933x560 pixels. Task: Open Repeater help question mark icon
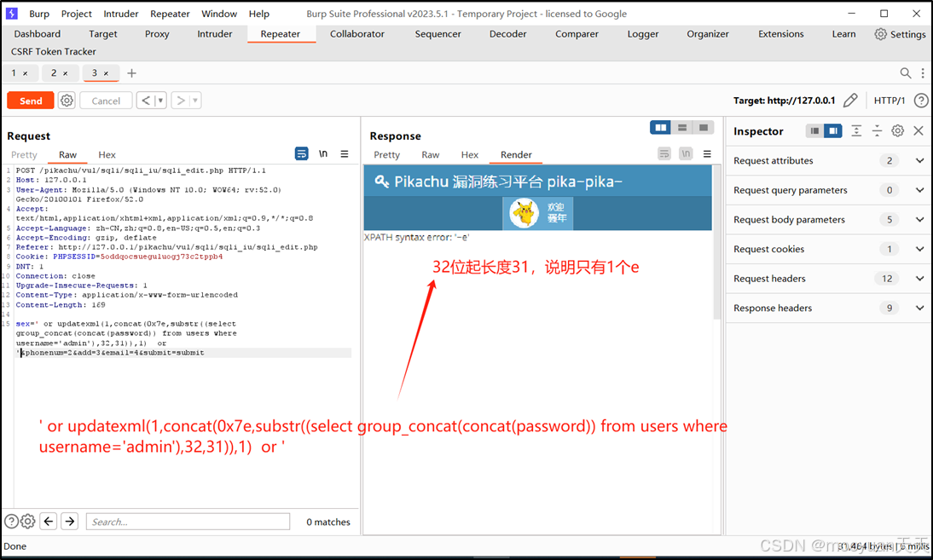coord(920,101)
